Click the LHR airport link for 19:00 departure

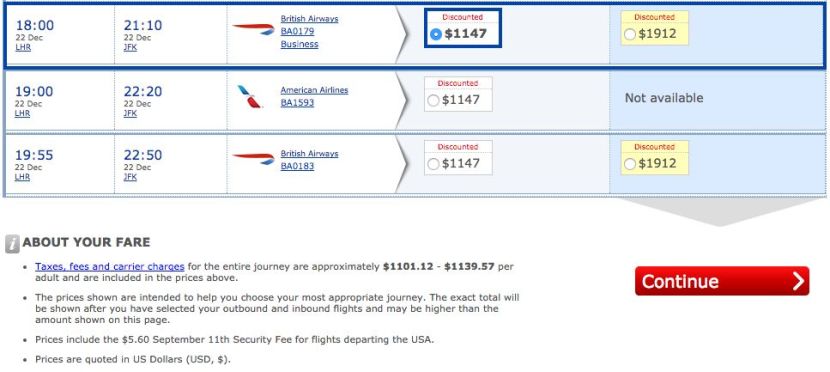click(23, 113)
